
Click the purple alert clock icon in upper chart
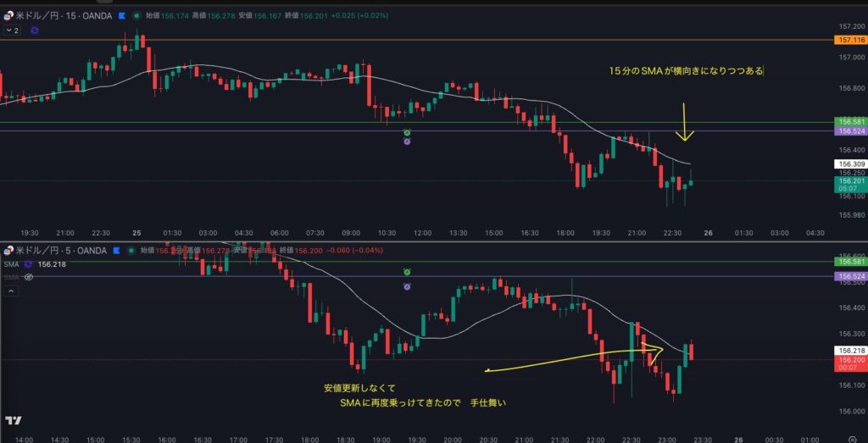pos(407,141)
